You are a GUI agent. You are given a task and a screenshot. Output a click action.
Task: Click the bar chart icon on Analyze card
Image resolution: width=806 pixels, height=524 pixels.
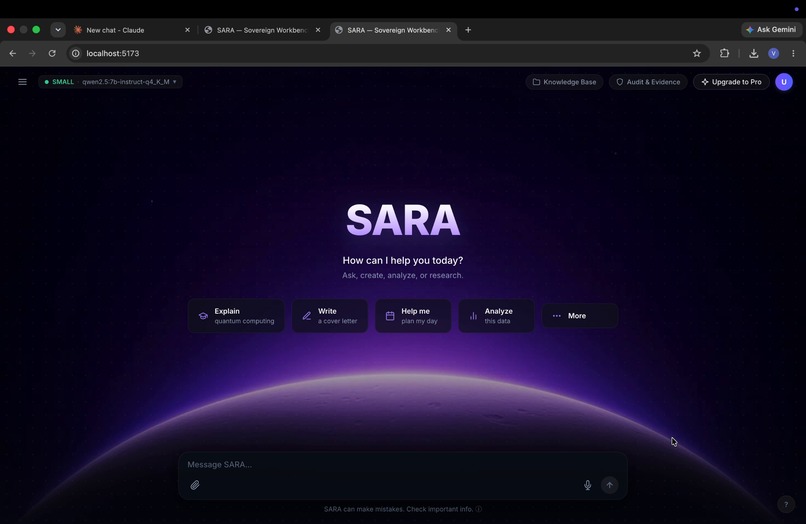pos(473,316)
